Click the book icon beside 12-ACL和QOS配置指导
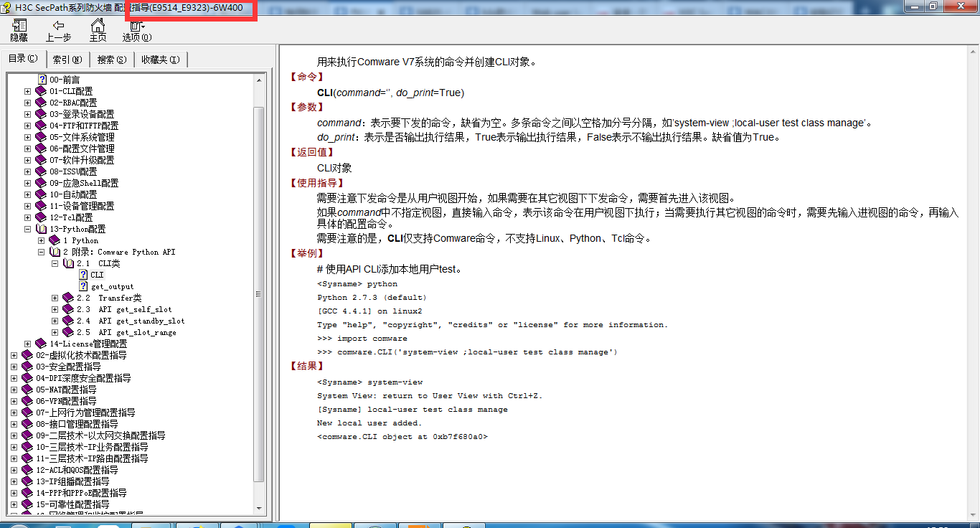The image size is (980, 528). [x=27, y=470]
